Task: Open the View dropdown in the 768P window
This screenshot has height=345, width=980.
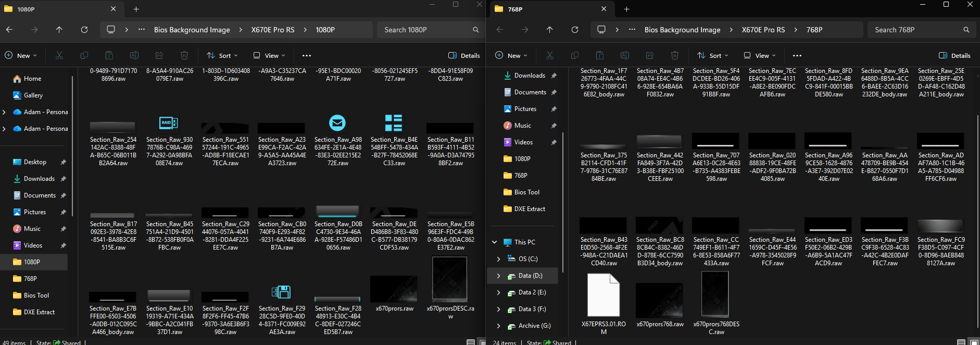Action: pos(760,55)
